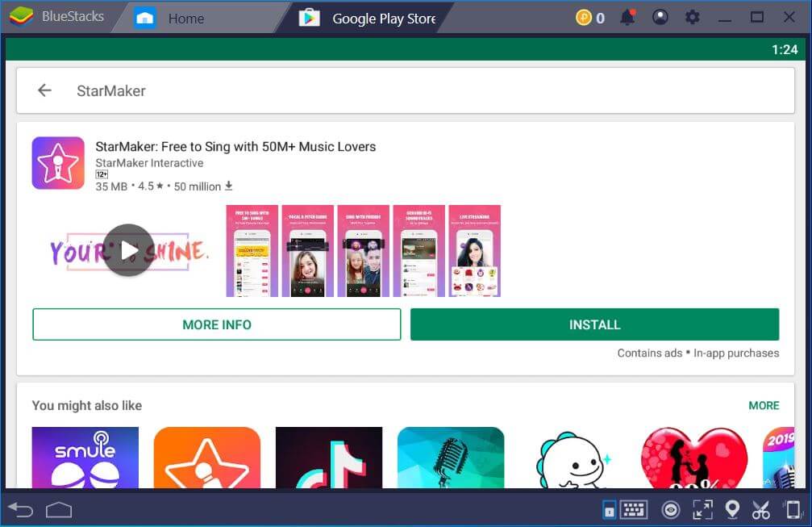
Task: Open the set location pin icon
Action: tap(732, 510)
